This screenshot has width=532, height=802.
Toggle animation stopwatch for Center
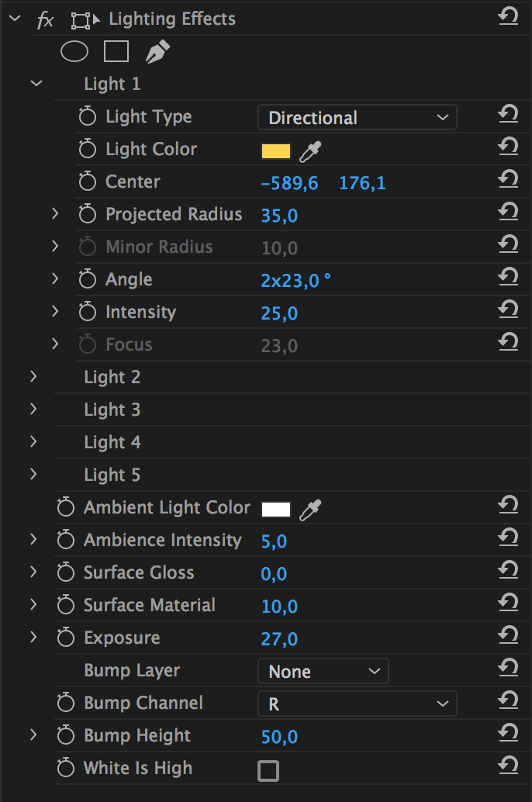tap(88, 181)
